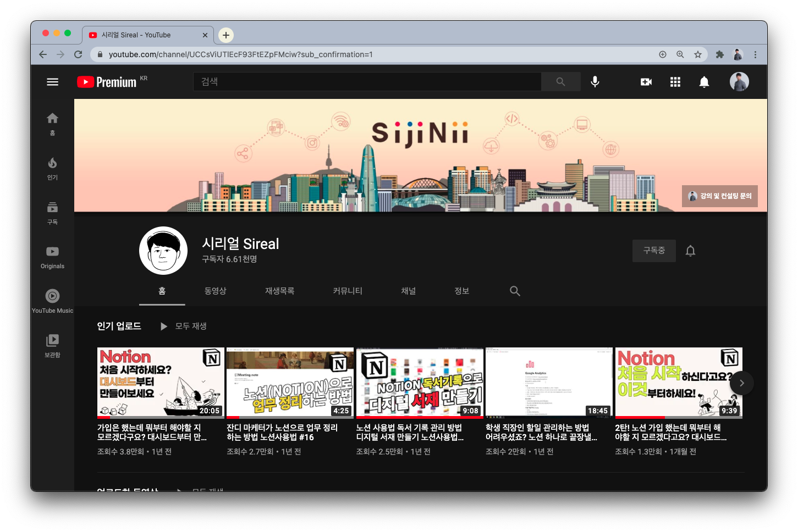The width and height of the screenshot is (798, 532).
Task: Open the account avatar menu
Action: tap(739, 82)
